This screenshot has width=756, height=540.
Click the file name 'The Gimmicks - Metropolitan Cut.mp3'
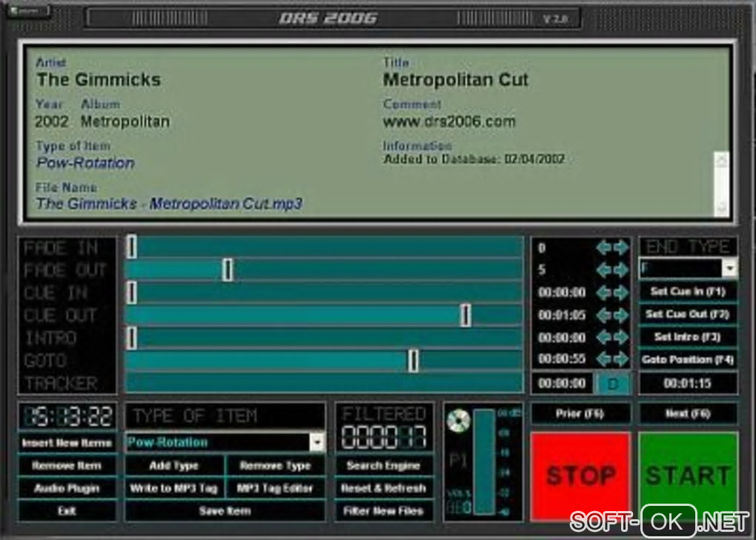169,204
